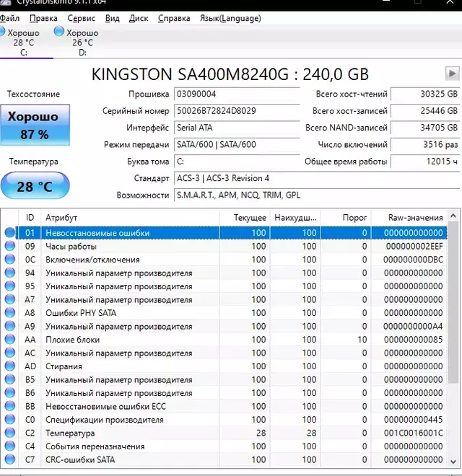Image resolution: width=462 pixels, height=476 pixels.
Task: Click status circle for Ошибки PHY SATA
Action: 9,313
